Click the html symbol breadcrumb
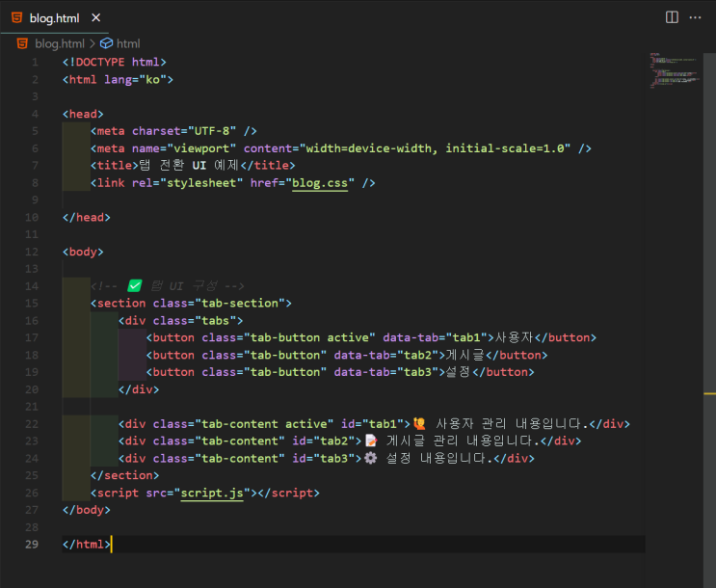 [x=128, y=44]
